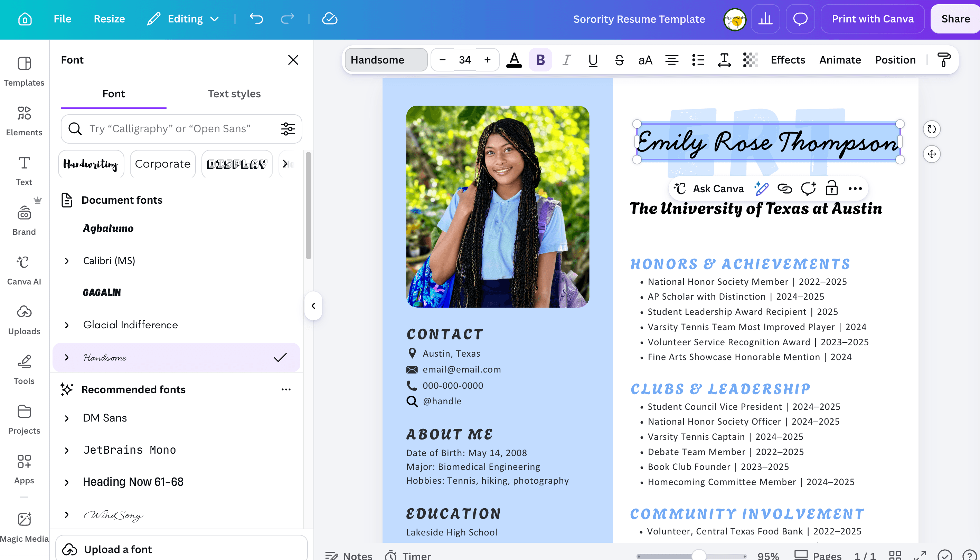
Task: Toggle italic formatting
Action: [567, 60]
